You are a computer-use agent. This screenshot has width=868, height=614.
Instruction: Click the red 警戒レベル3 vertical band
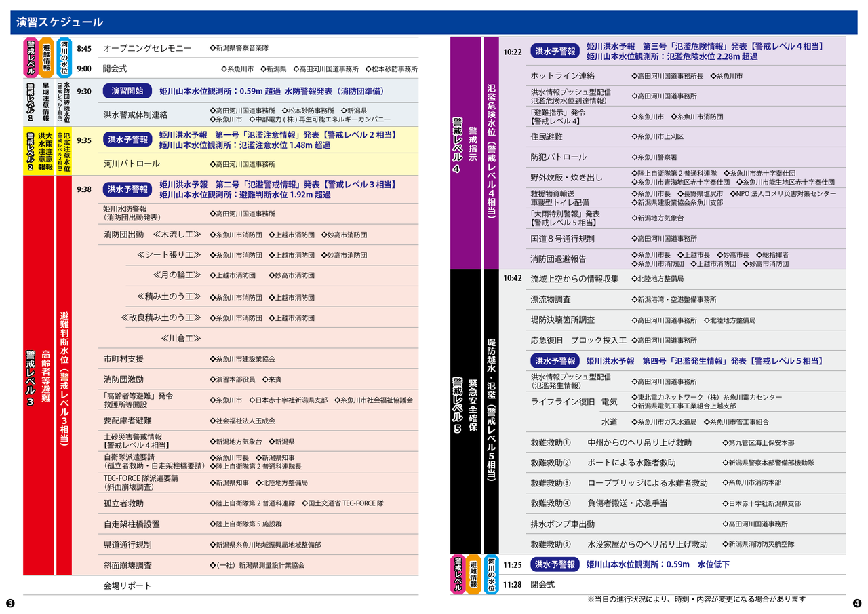(x=38, y=376)
